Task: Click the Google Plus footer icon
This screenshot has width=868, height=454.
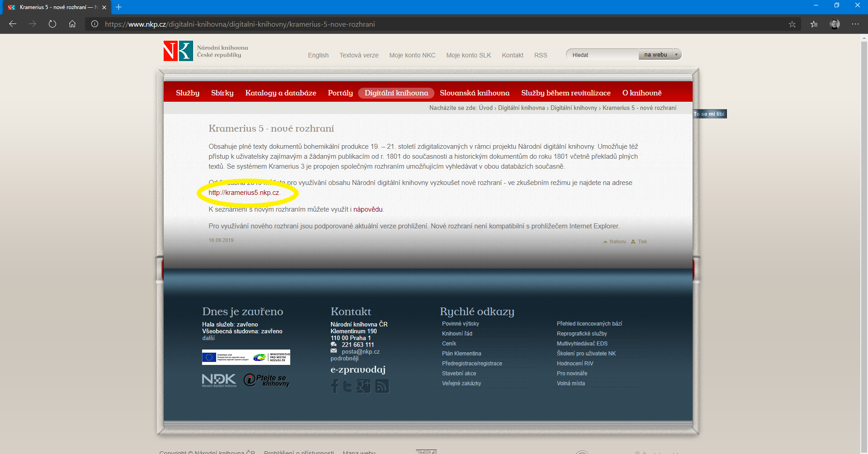Action: 363,386
